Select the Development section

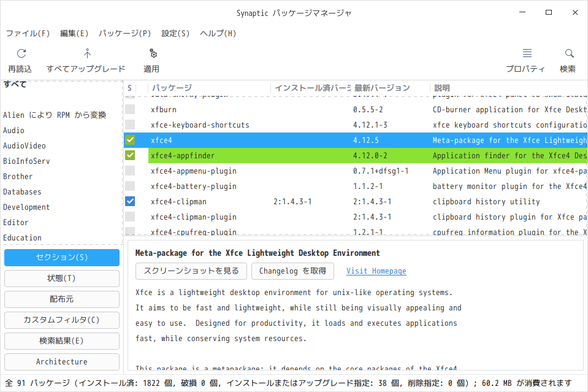coord(26,207)
